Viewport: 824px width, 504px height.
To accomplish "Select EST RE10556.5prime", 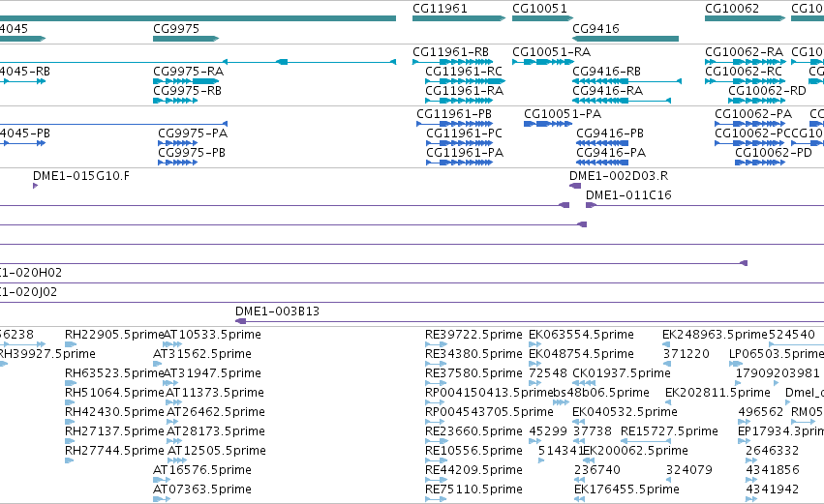I will (x=436, y=460).
